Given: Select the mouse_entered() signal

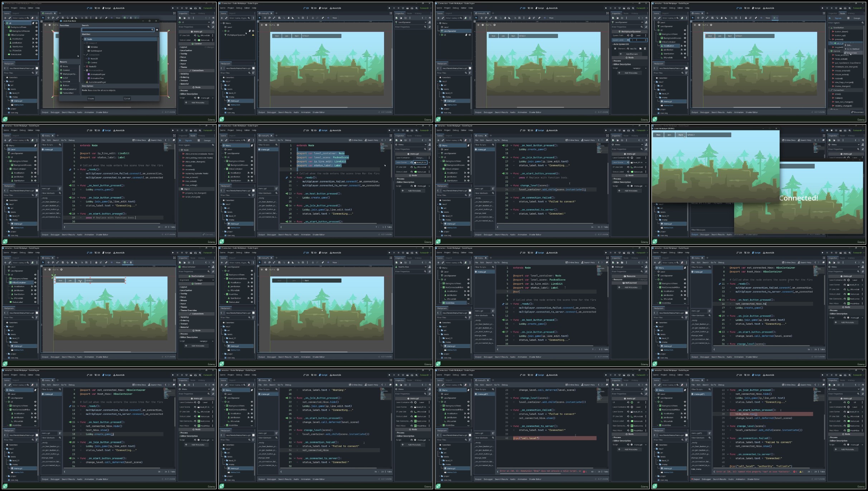Looking at the screenshot, I should click(842, 70).
